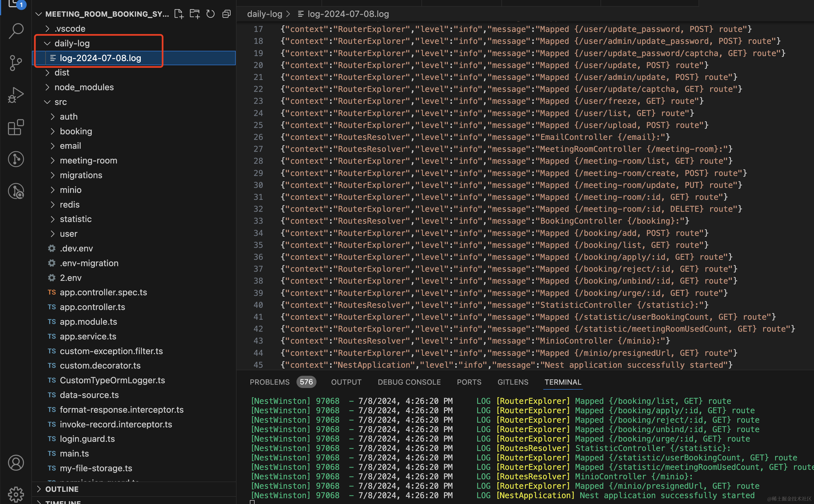Switch to the DEBUG CONSOLE tab
The height and width of the screenshot is (504, 814).
click(x=409, y=382)
